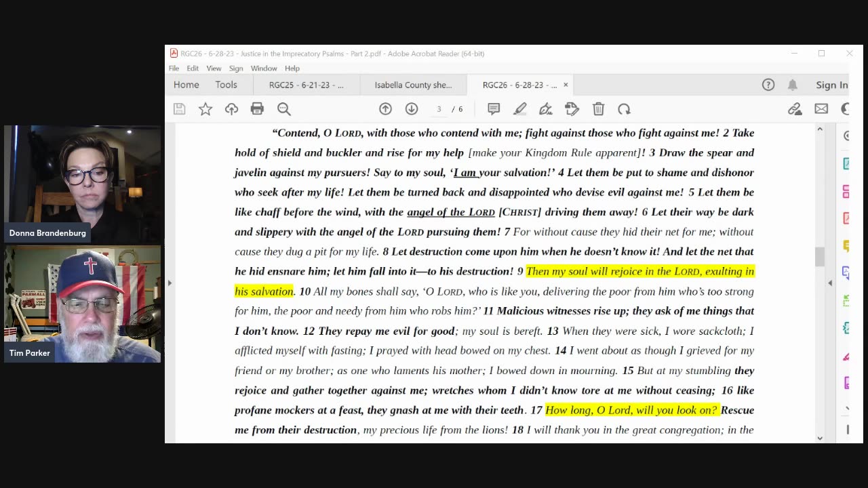Click the 'Donna Brandenburg' name label
This screenshot has height=488, width=868.
click(47, 233)
